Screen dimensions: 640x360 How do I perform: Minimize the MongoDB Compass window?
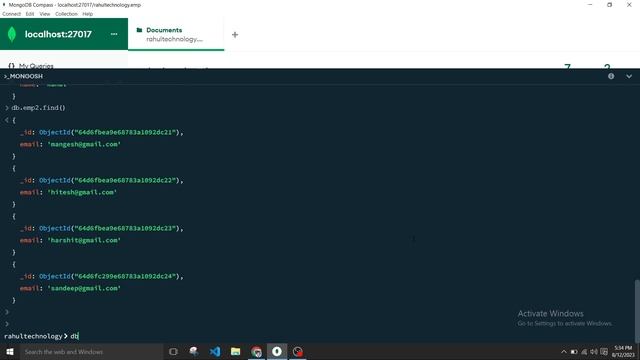click(590, 5)
